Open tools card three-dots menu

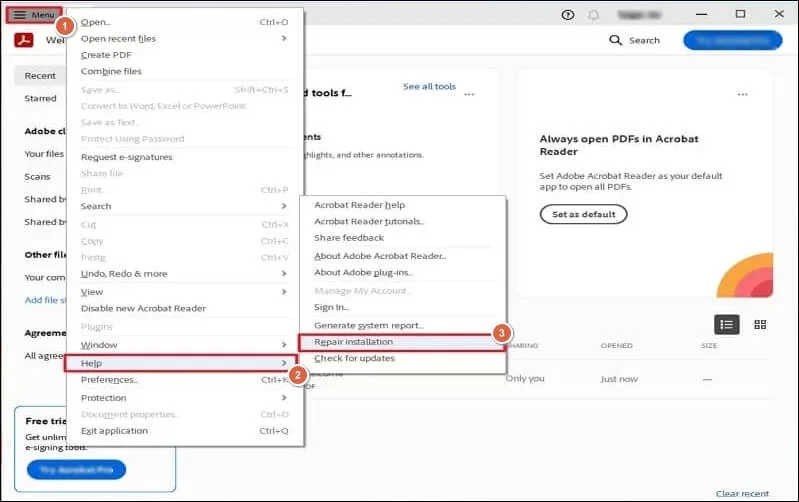point(469,94)
